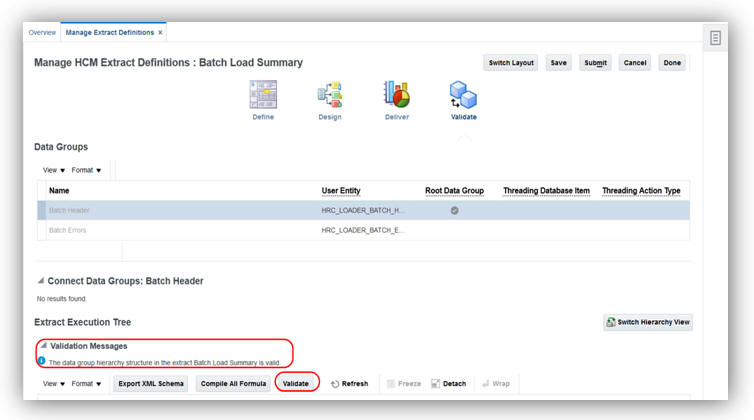Click the HRC_LOADER_BATCH_E... user entity cell
Image resolution: width=754 pixels, height=420 pixels.
363,230
